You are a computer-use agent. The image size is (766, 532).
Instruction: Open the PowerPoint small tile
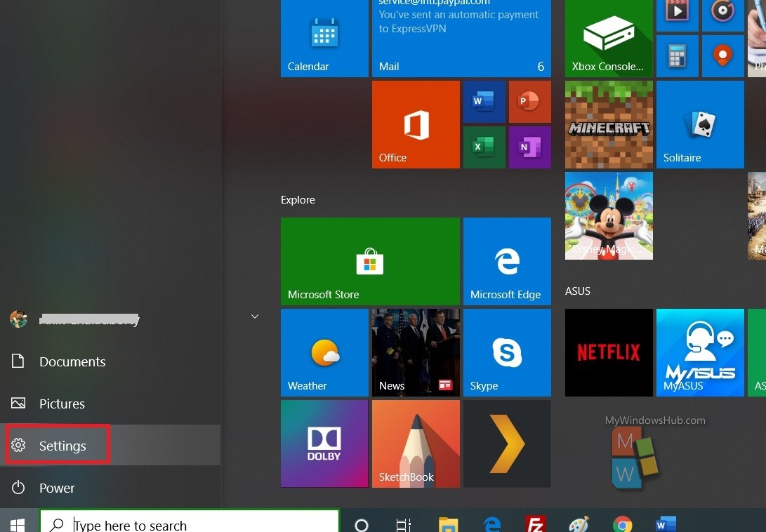(x=529, y=102)
